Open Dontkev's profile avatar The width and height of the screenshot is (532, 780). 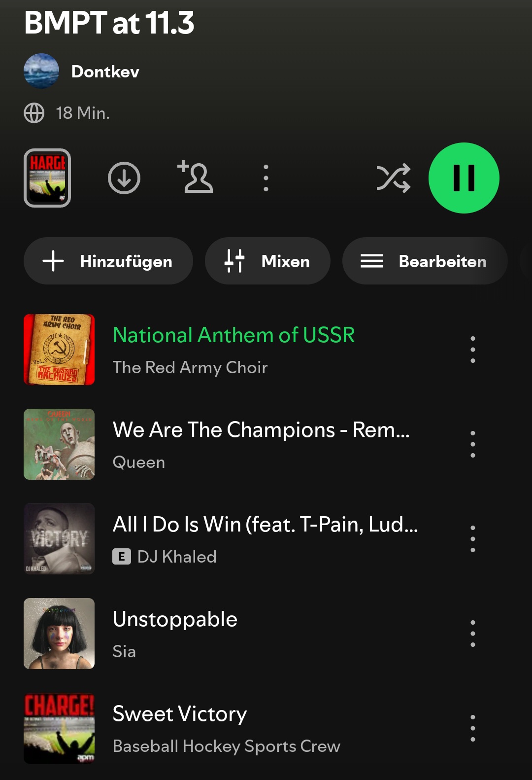point(41,71)
